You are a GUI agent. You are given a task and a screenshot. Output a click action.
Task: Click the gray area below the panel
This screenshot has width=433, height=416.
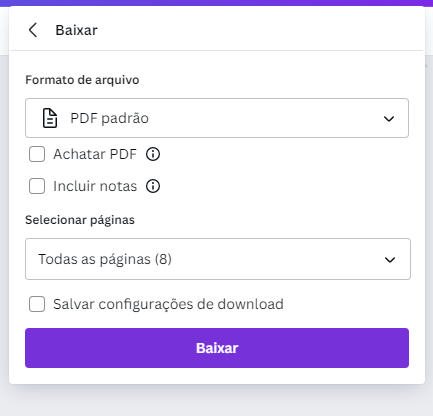point(217,401)
